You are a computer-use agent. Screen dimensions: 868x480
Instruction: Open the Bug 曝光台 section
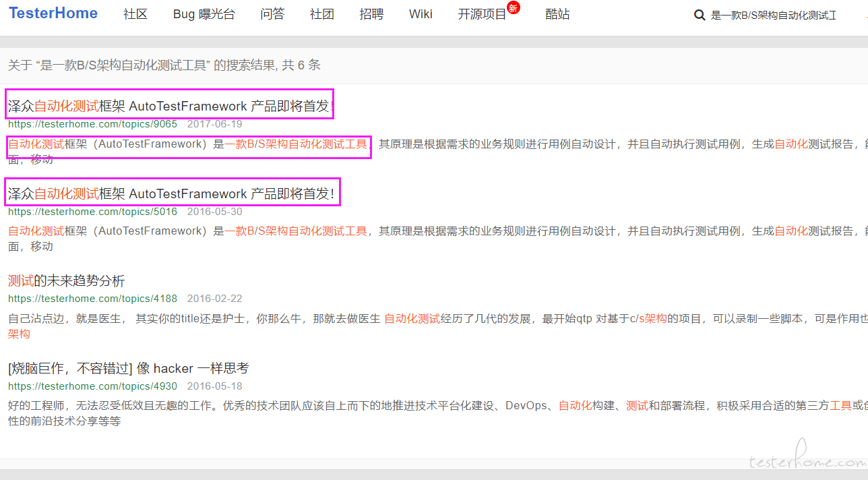pyautogui.click(x=204, y=14)
